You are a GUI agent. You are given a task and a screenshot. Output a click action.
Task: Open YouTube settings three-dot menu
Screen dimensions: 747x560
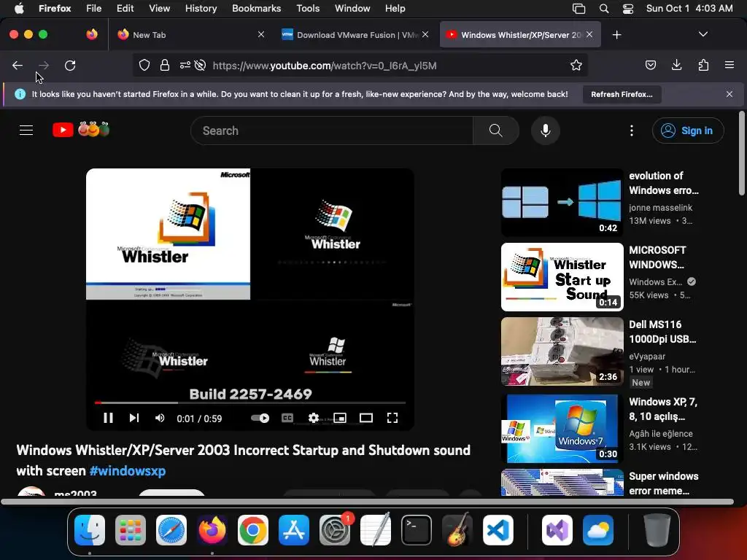(x=632, y=131)
